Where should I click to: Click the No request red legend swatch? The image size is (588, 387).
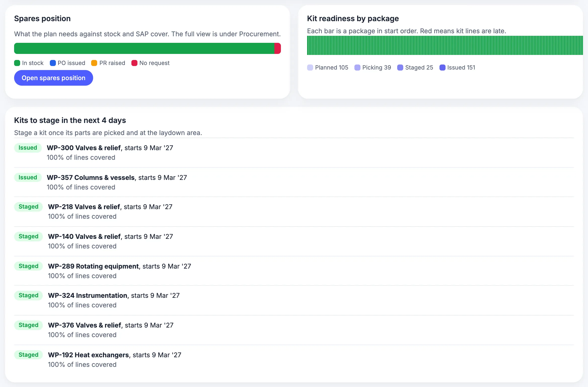click(134, 63)
